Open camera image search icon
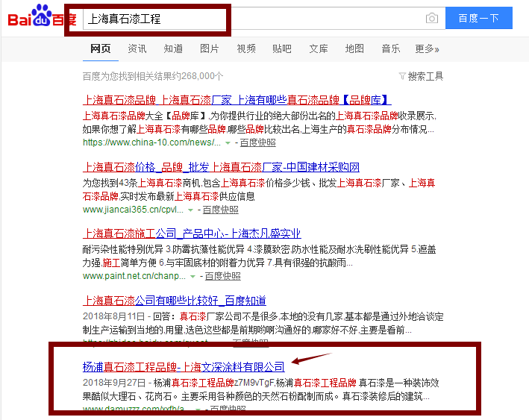Image resolution: width=529 pixels, height=420 pixels. pos(432,18)
